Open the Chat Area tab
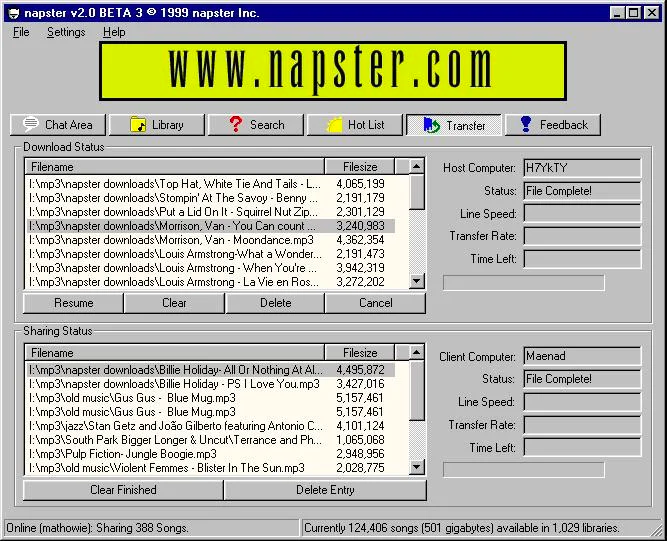The height and width of the screenshot is (541, 667). [58, 125]
